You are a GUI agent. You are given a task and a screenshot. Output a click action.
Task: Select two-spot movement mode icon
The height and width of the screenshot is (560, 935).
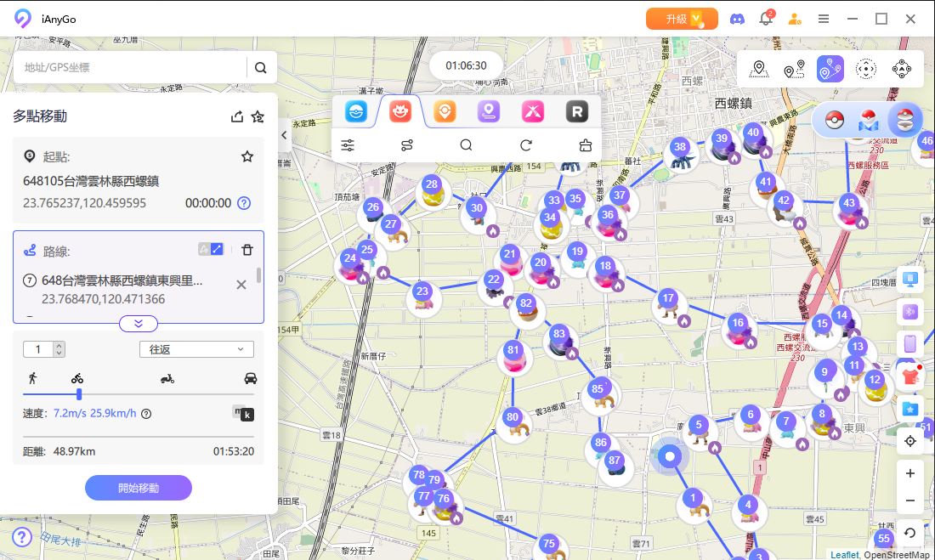794,69
